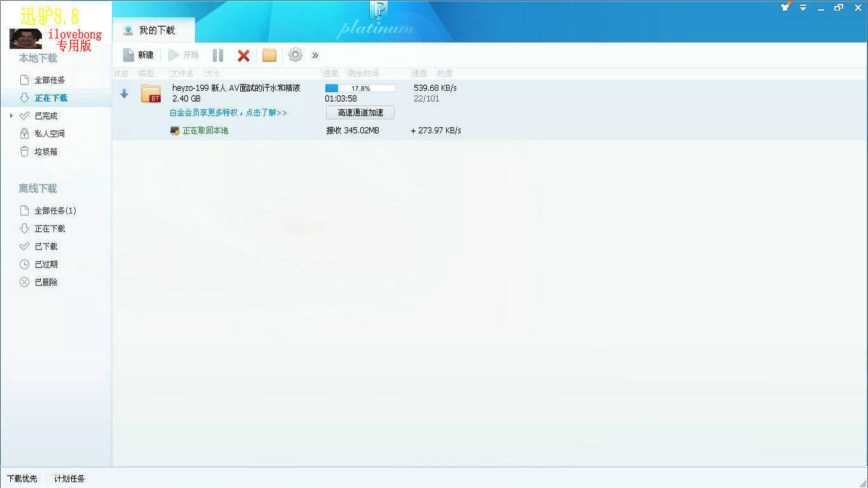Viewport: 868px width, 488px height.
Task: Sort by the 大小 column header
Action: 213,74
